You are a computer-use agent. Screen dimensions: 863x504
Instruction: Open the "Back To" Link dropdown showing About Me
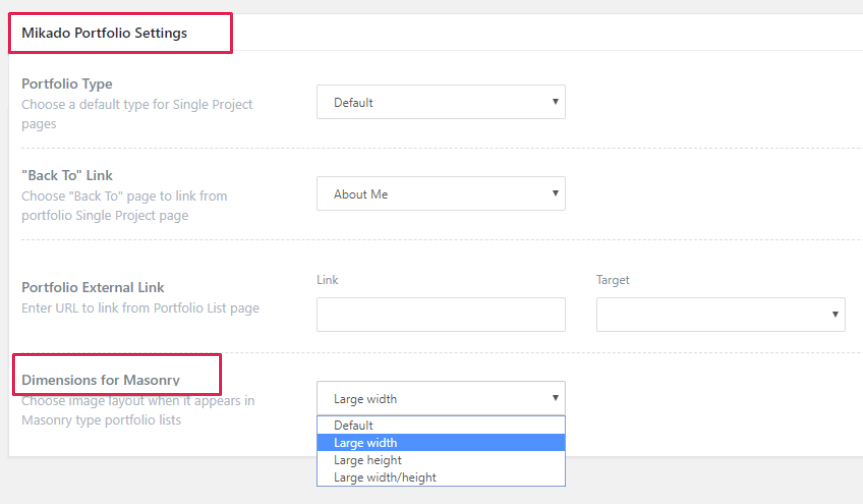coord(440,194)
